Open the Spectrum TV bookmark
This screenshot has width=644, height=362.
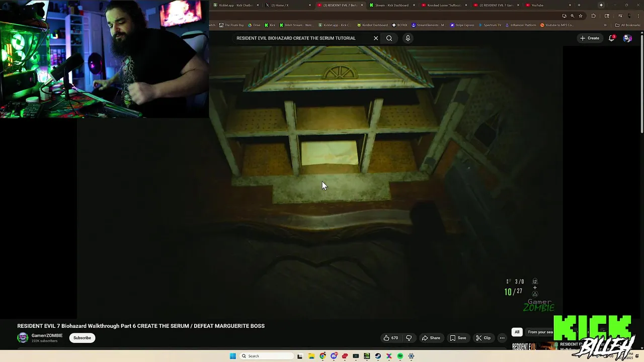pos(490,25)
